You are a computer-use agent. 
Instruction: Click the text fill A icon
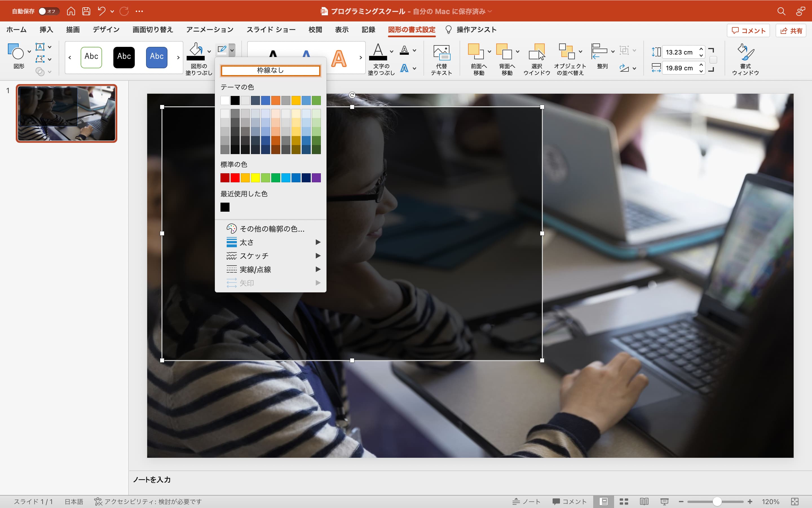click(378, 51)
